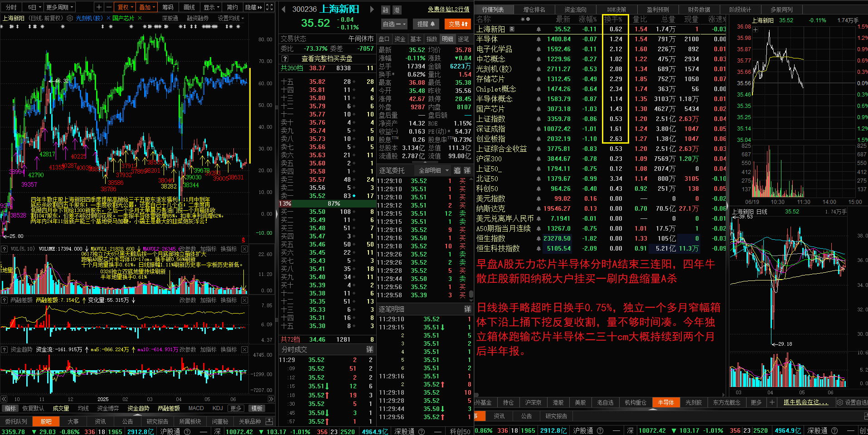Close the 两融差额 indicator panel
This screenshot has width=868, height=435.
pos(244,300)
